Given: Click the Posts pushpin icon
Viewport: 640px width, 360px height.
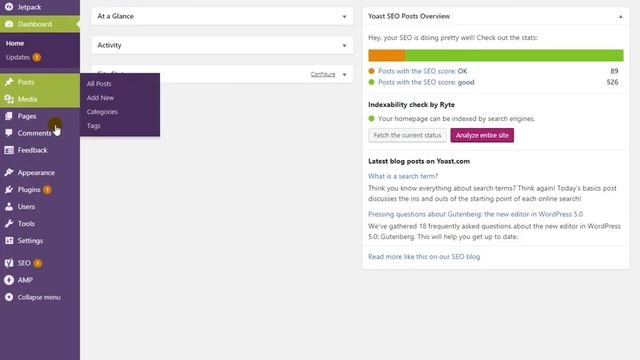Looking at the screenshot, I should [x=9, y=82].
